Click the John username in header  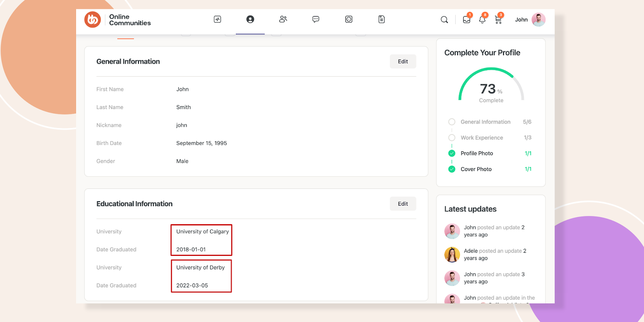pos(521,20)
